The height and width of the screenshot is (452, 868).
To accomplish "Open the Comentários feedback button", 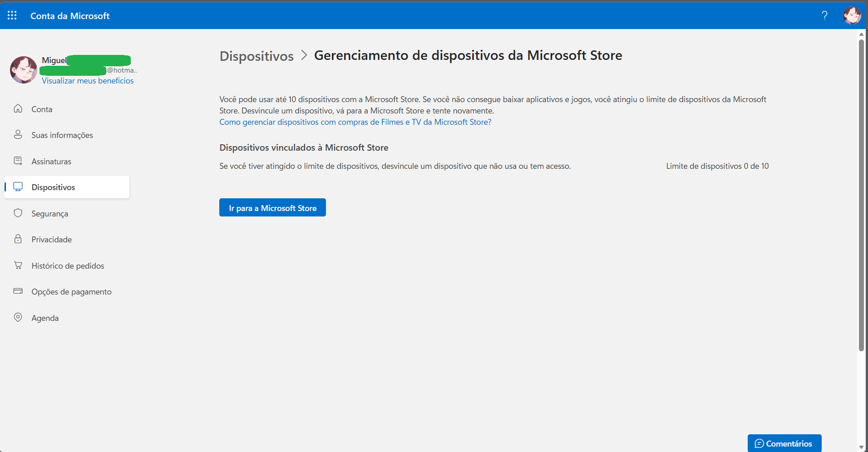I will pyautogui.click(x=784, y=443).
